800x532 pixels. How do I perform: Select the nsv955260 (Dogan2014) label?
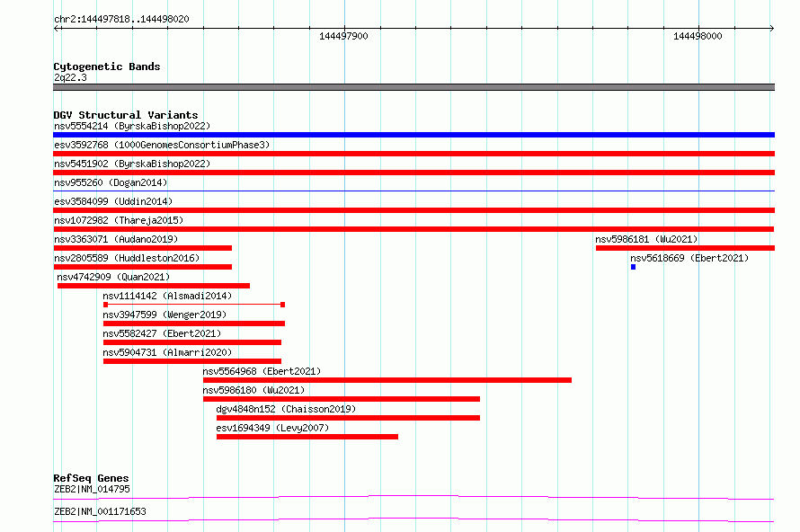pos(111,182)
